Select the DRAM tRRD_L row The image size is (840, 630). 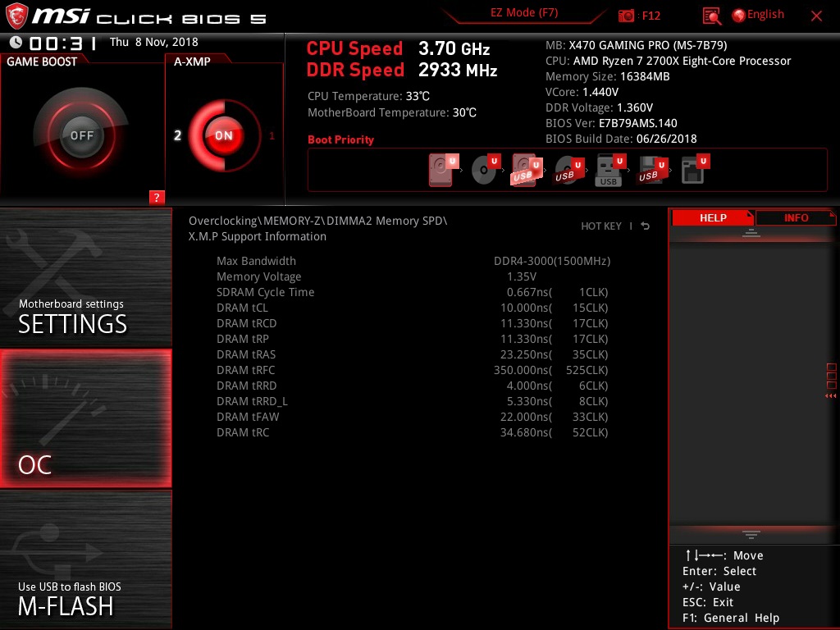tap(413, 401)
